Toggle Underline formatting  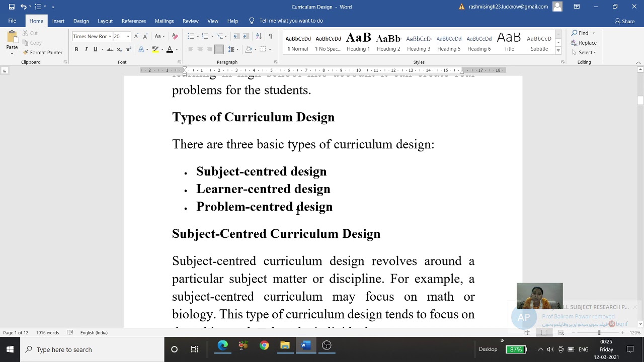(95, 49)
